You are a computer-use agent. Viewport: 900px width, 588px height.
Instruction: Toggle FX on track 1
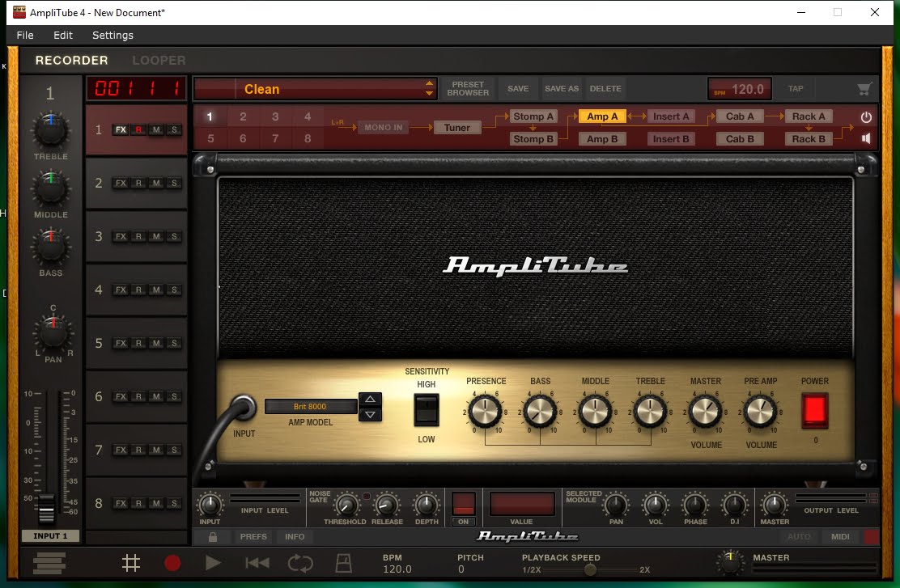121,129
